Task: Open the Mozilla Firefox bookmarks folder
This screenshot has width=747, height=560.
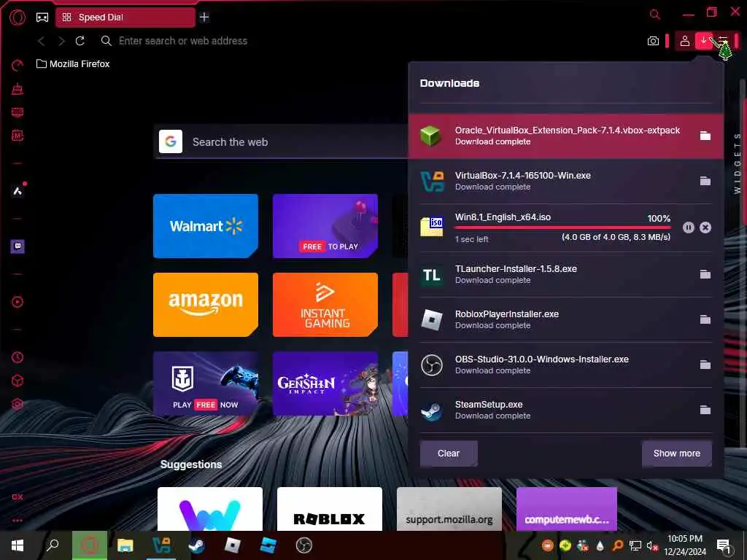Action: coord(73,64)
